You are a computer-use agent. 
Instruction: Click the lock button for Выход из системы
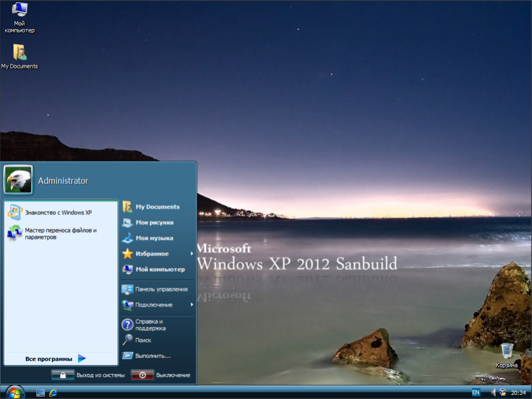pos(63,375)
